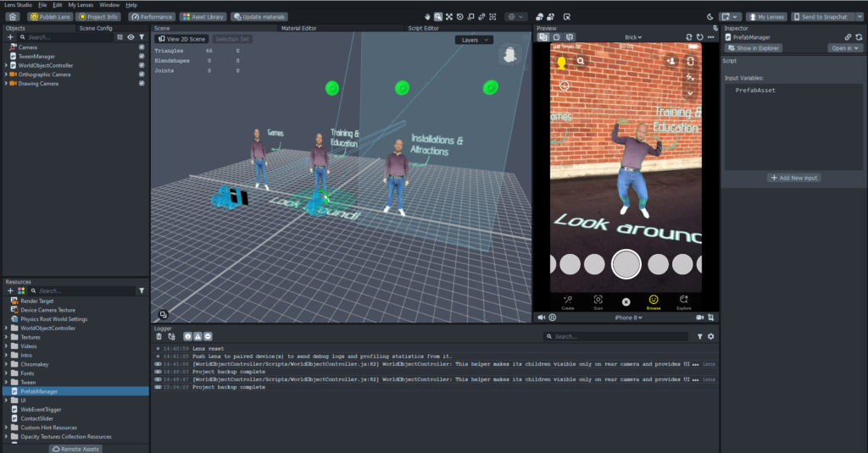
Task: Clear Logger with trash icon
Action: pyautogui.click(x=159, y=336)
